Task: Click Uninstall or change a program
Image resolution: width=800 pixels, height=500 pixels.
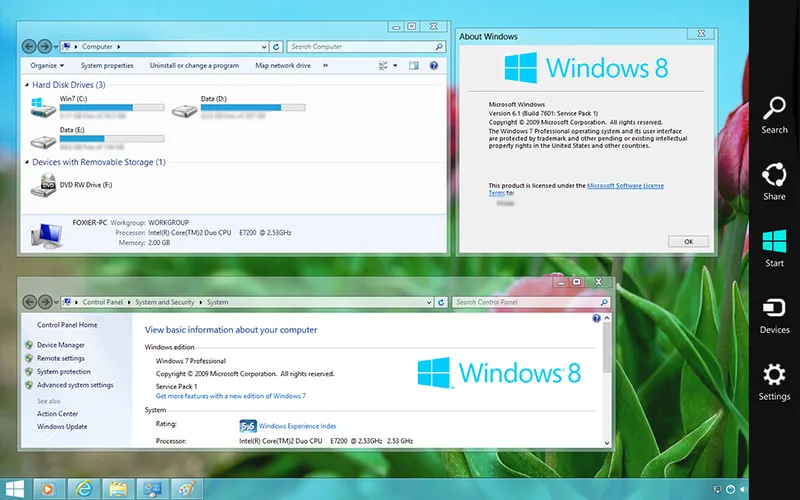Action: (194, 65)
